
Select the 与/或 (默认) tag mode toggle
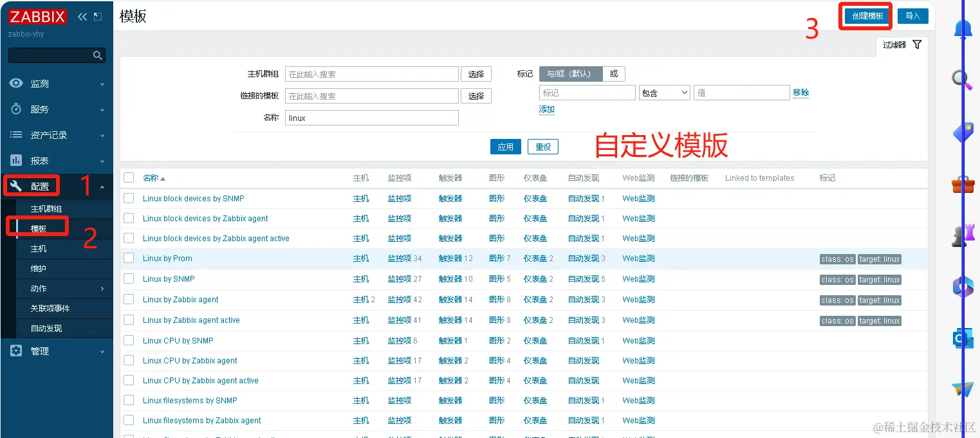point(570,74)
